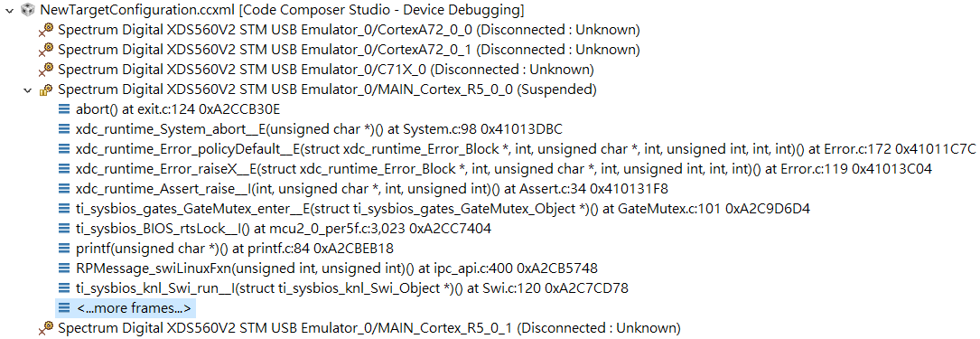The image size is (980, 339).
Task: Select the ti_sysbios_BIOS_rtsLock__I frame
Action: click(x=284, y=229)
